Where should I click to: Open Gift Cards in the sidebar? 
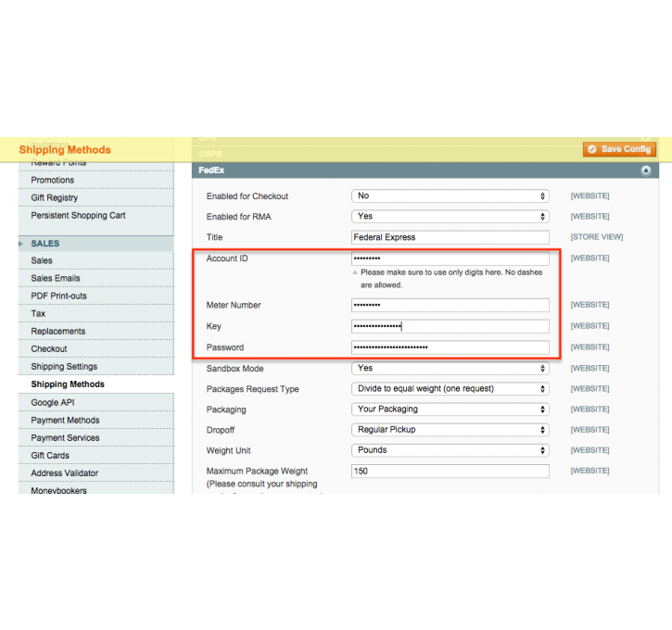96,455
